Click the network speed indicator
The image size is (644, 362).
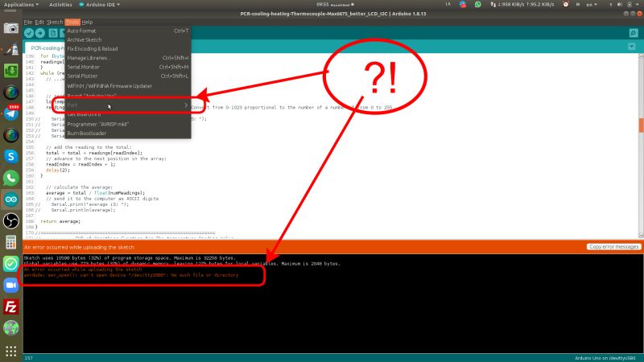(522, 5)
